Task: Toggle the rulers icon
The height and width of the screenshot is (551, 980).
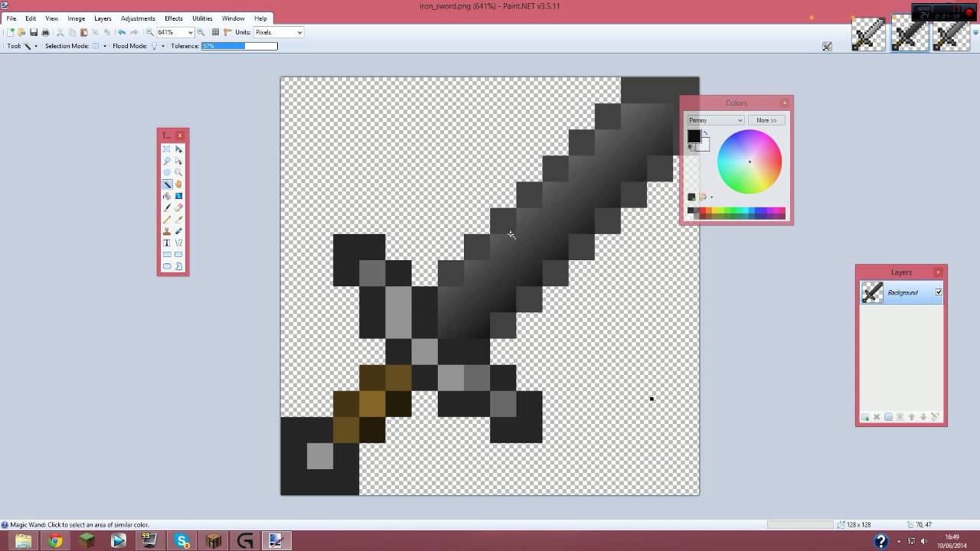Action: [x=227, y=32]
